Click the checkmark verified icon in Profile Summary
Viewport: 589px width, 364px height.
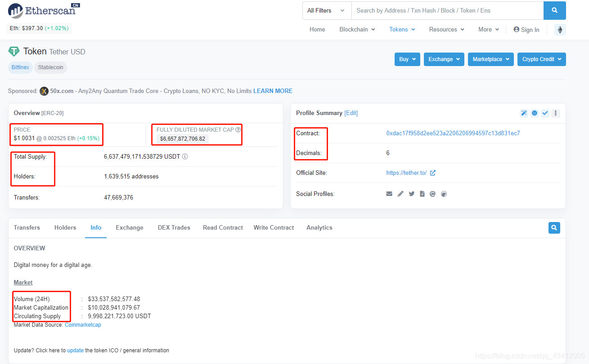pyautogui.click(x=545, y=113)
